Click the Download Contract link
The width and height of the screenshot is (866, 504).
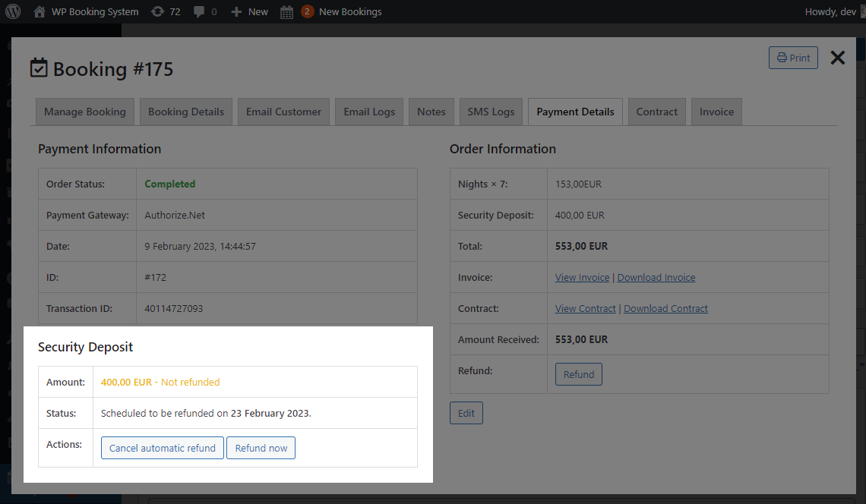click(665, 309)
